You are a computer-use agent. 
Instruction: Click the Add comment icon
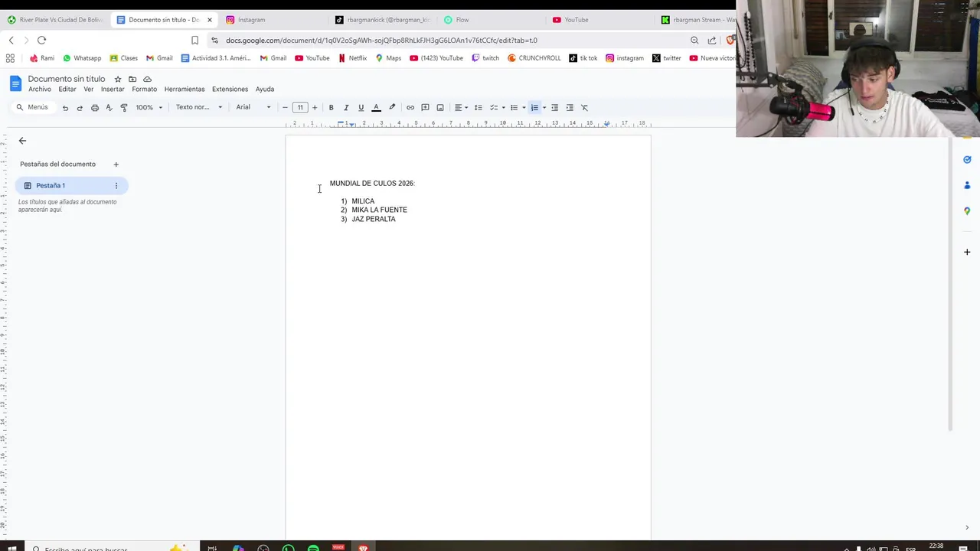click(x=425, y=108)
